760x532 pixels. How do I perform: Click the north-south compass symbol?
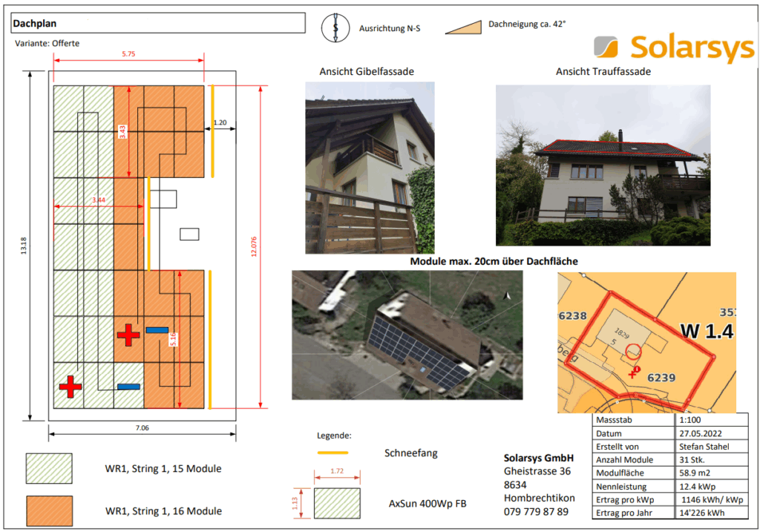pos(335,27)
